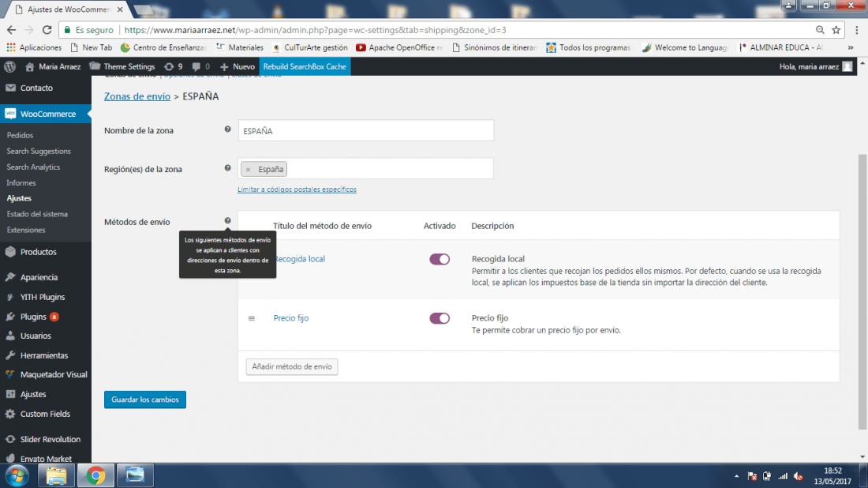
Task: Open File Explorer on taskbar
Action: pyautogui.click(x=56, y=476)
